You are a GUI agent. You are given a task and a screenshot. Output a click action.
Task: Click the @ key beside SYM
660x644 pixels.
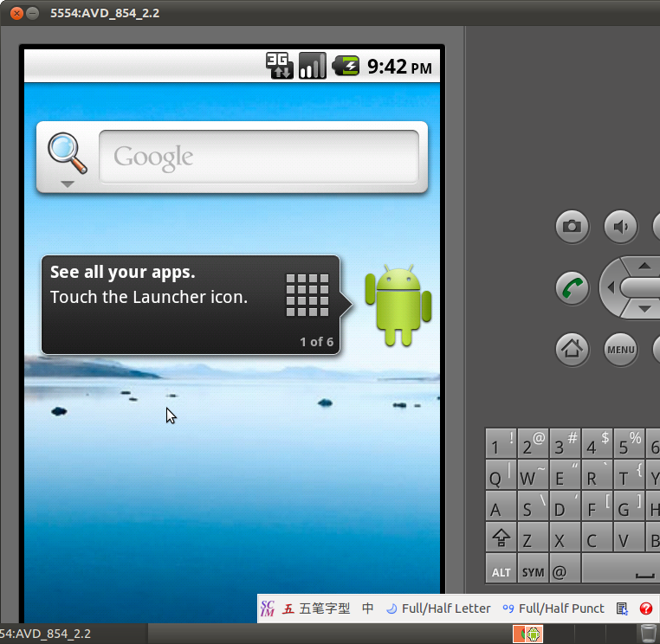(x=565, y=568)
